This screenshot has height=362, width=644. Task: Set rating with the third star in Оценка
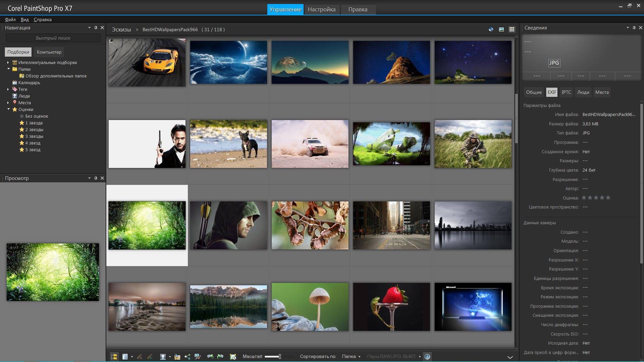click(596, 198)
